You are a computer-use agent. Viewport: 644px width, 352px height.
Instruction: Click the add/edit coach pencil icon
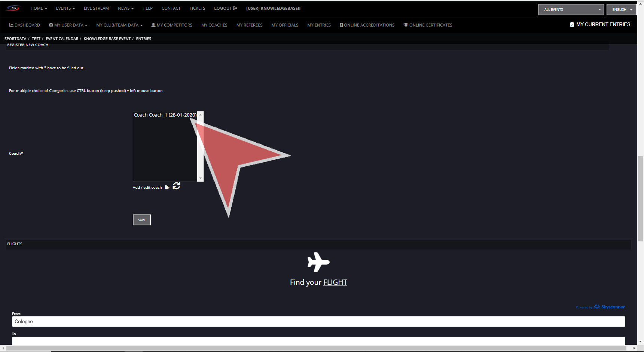coord(167,188)
